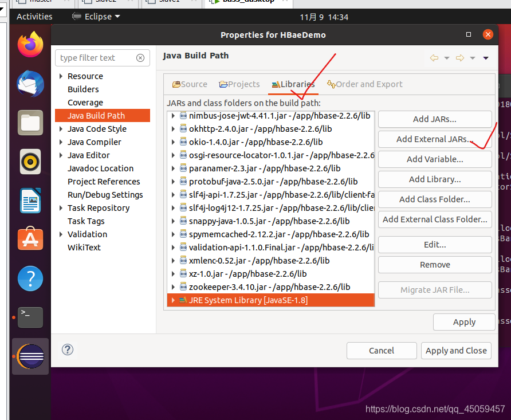The width and height of the screenshot is (511, 420).
Task: Select Project References page
Action: [x=104, y=182]
